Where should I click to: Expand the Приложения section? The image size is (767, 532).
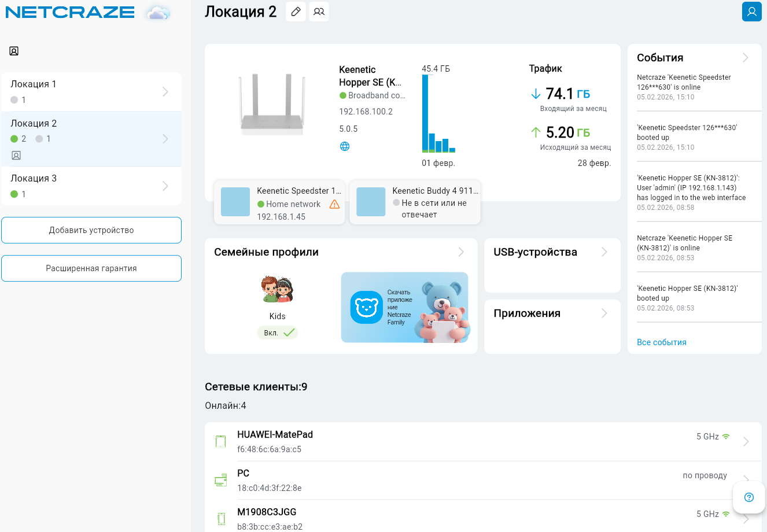tap(604, 313)
